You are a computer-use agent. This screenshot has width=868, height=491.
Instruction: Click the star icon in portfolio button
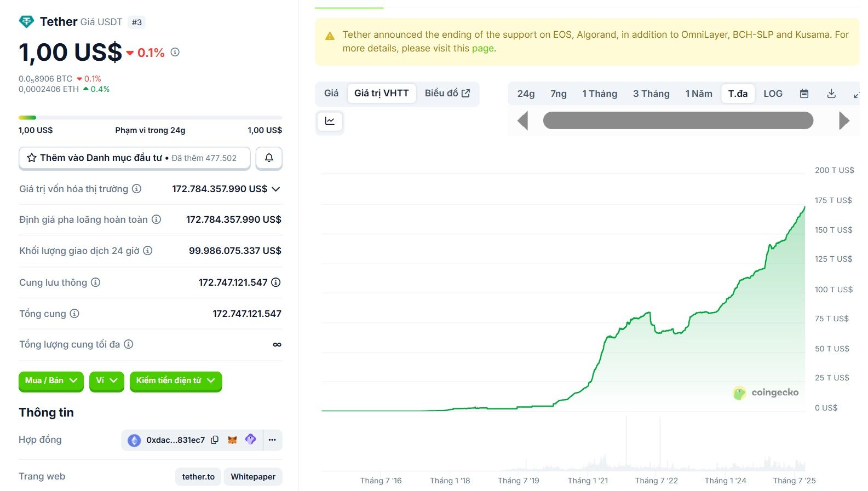coord(32,158)
